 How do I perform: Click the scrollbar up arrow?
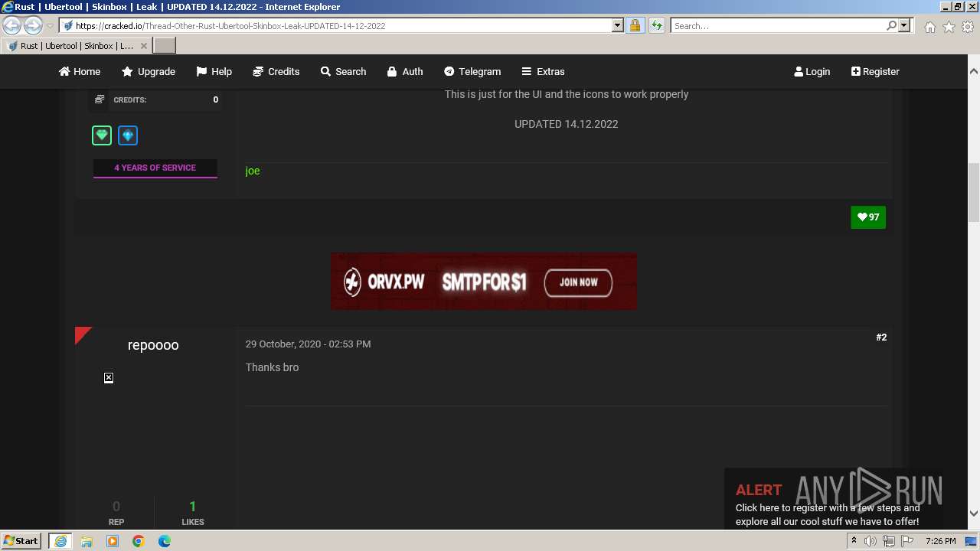pyautogui.click(x=974, y=71)
